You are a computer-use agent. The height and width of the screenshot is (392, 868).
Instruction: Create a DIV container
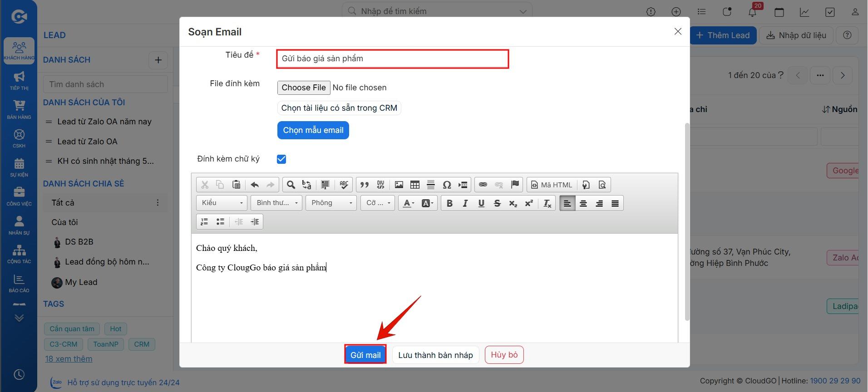tap(380, 185)
